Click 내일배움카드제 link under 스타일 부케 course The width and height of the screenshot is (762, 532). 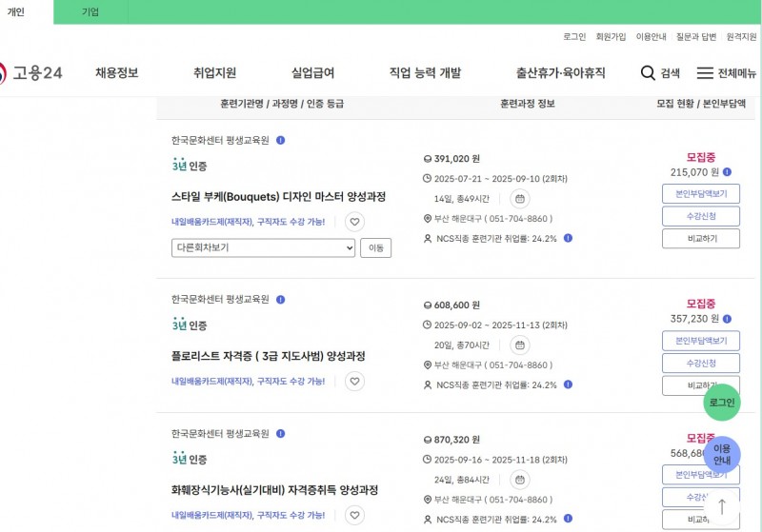[248, 222]
